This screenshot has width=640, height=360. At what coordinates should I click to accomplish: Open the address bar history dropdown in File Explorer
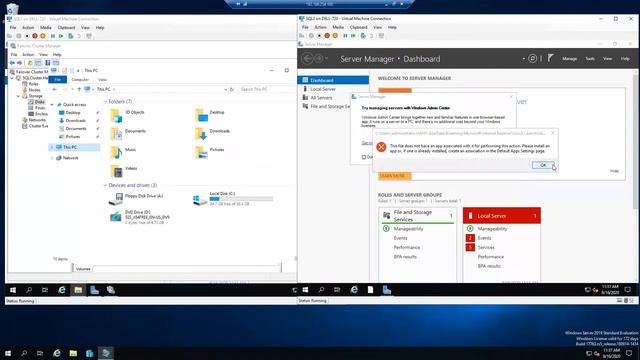(225, 89)
